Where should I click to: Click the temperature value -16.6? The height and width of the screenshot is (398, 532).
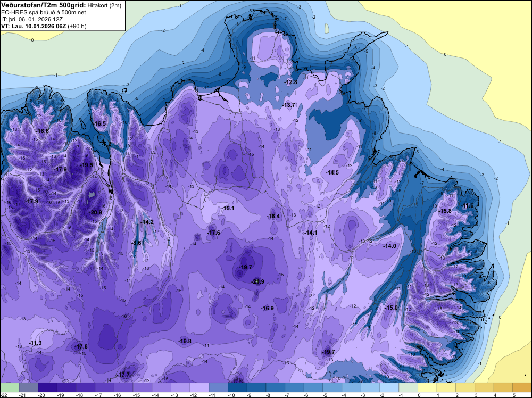pos(43,131)
